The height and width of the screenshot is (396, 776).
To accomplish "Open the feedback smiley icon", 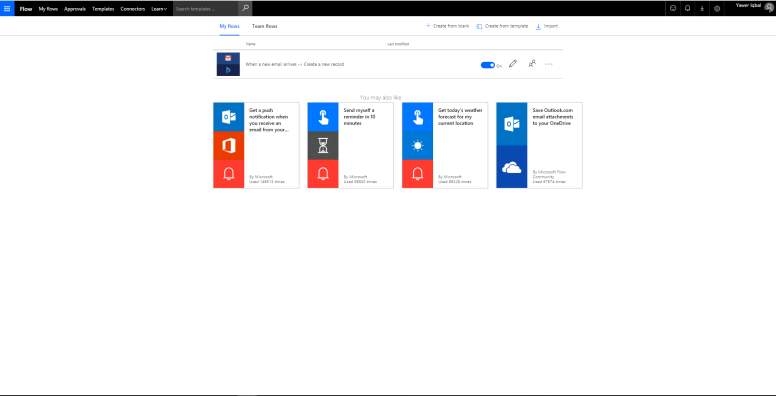I will click(x=673, y=8).
